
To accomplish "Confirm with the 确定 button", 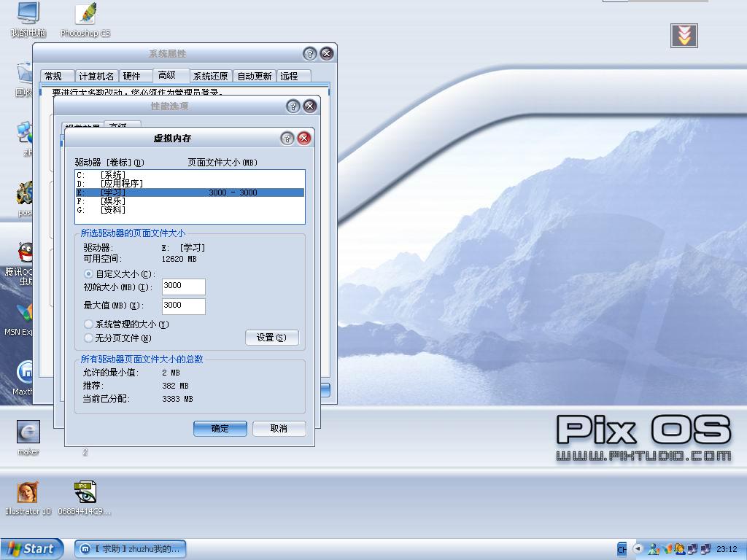I will coord(220,429).
